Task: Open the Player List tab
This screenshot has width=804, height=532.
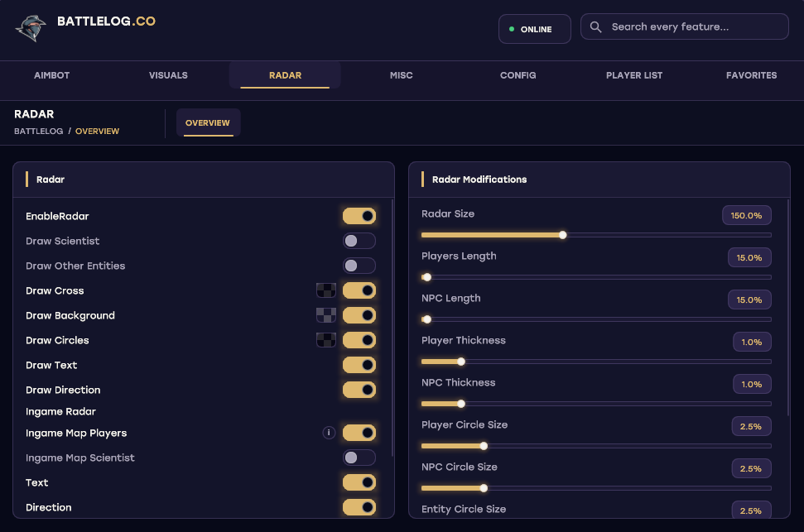Action: coord(634,75)
